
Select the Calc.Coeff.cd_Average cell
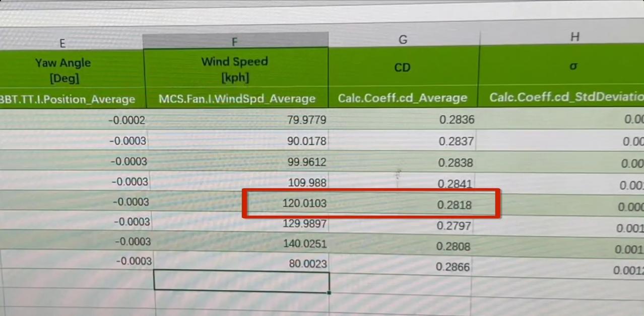click(x=403, y=98)
